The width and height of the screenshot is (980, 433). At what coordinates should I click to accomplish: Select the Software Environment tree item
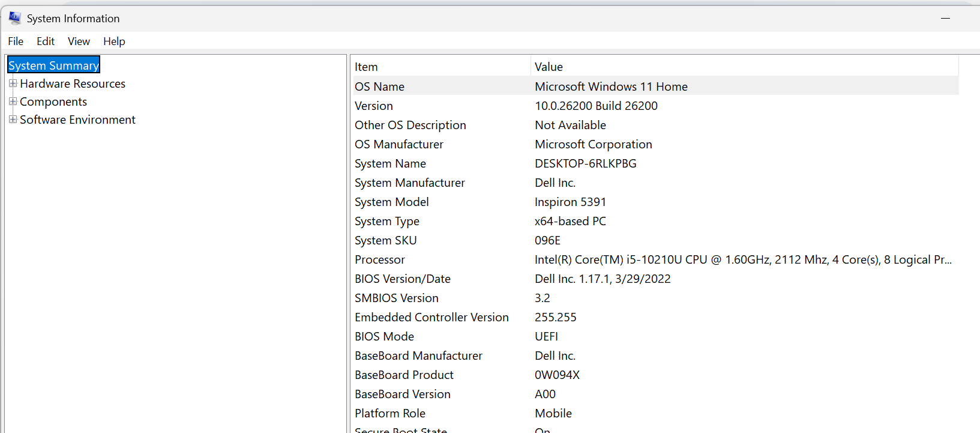tap(77, 120)
